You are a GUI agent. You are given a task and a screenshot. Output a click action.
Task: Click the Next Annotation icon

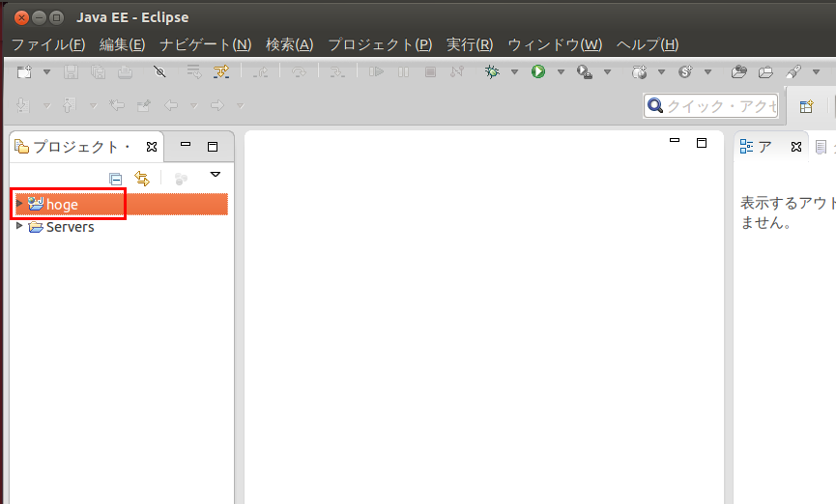point(22,105)
